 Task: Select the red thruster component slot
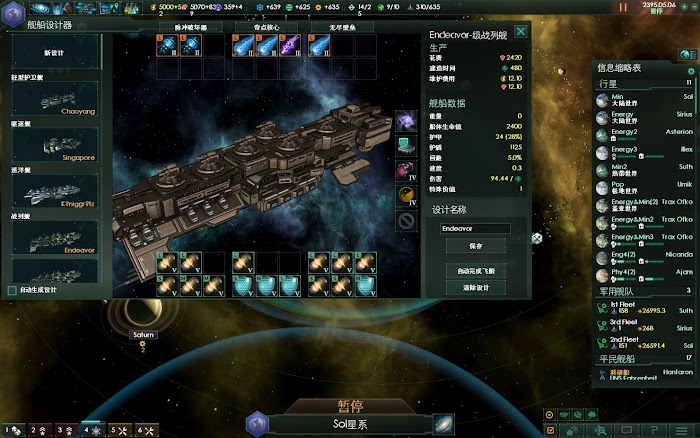(406, 171)
